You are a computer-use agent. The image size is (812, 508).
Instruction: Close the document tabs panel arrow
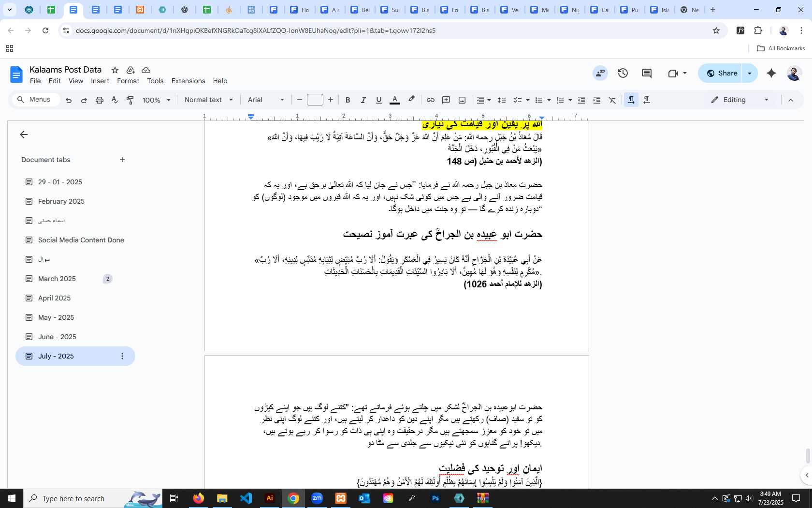24,134
